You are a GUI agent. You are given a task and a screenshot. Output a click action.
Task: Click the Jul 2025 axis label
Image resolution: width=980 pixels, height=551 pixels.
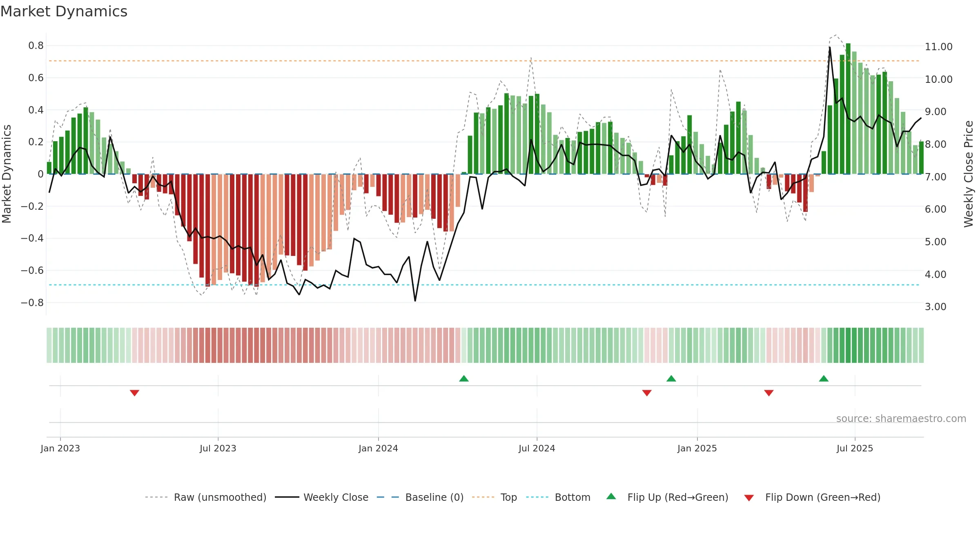(855, 448)
